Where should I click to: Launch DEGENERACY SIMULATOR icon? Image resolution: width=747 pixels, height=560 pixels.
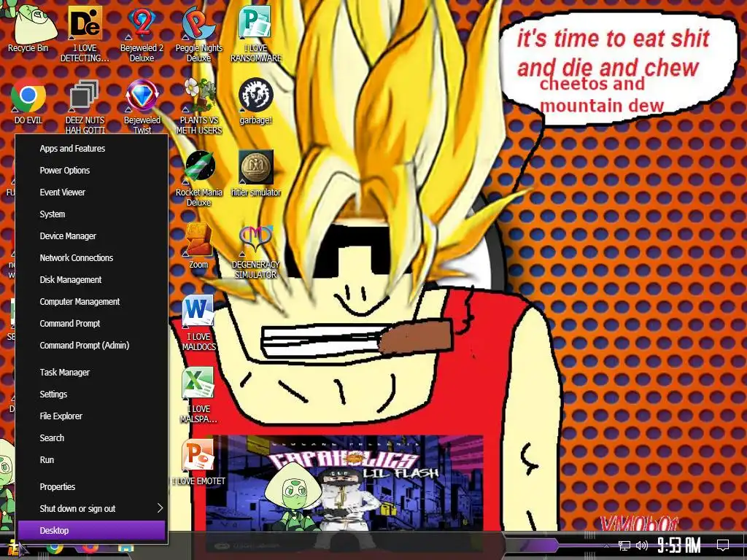click(256, 251)
